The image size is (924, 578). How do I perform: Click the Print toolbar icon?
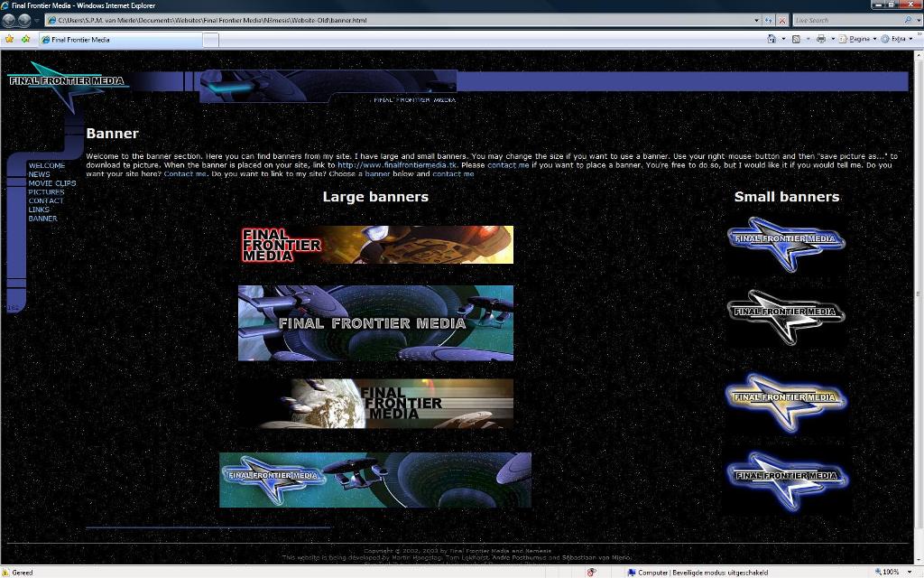pos(821,39)
